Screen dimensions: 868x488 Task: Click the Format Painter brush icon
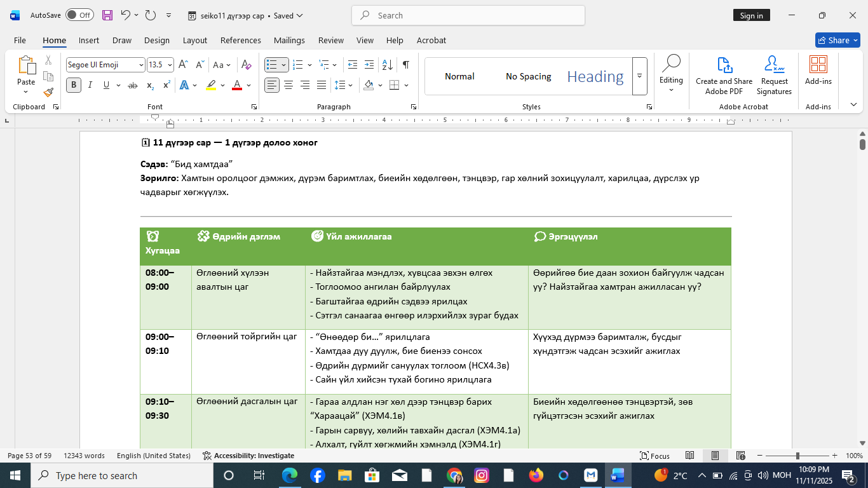[x=48, y=92]
